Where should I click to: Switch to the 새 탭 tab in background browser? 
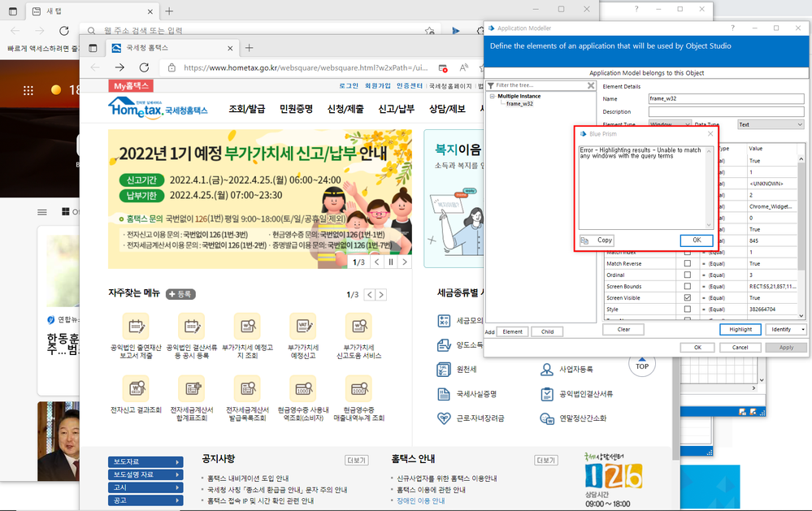tap(92, 11)
